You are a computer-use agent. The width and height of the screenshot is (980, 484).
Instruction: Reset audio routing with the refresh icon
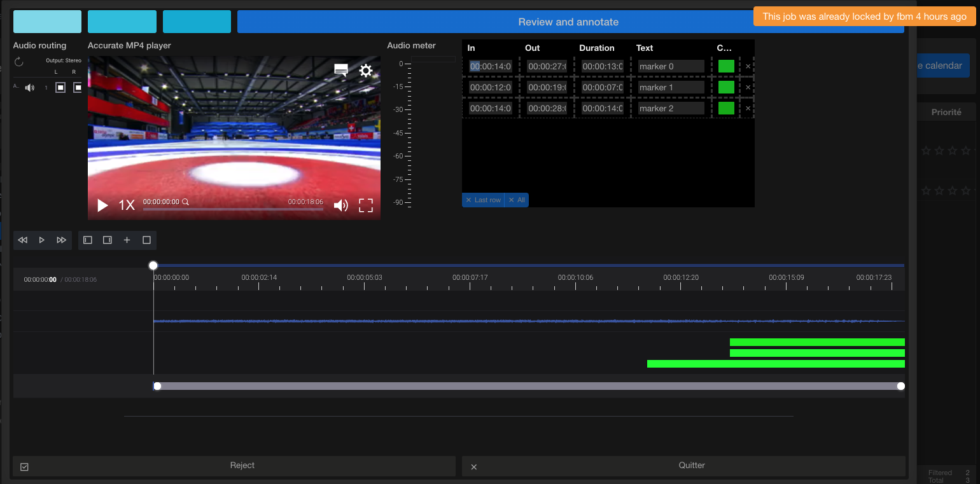click(x=18, y=62)
